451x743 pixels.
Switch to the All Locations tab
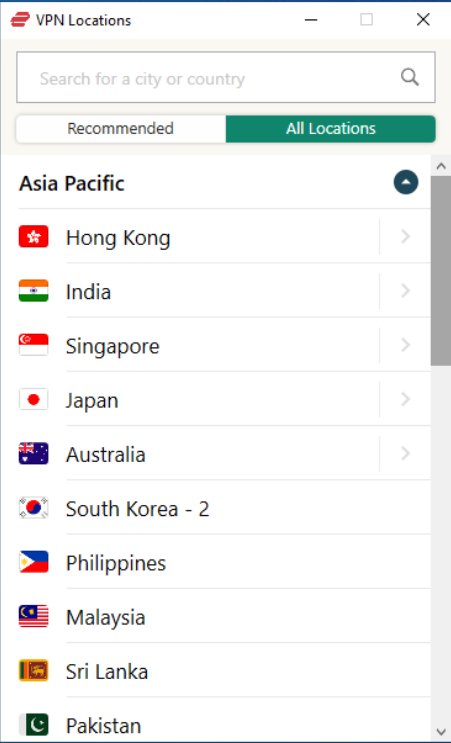[x=331, y=128]
